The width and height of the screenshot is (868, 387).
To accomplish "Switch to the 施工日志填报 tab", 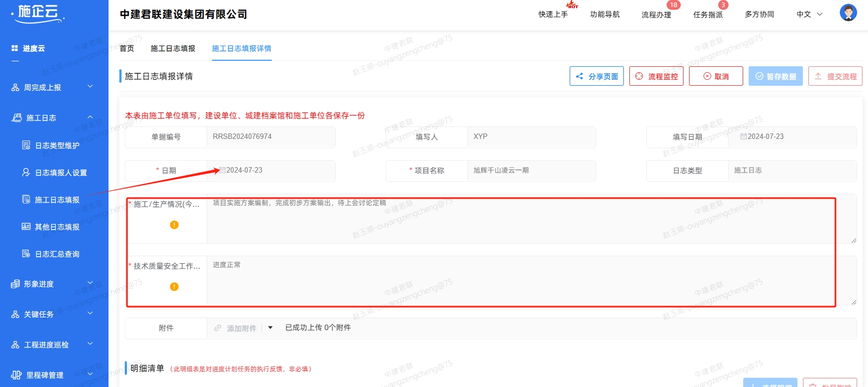I will click(x=173, y=48).
